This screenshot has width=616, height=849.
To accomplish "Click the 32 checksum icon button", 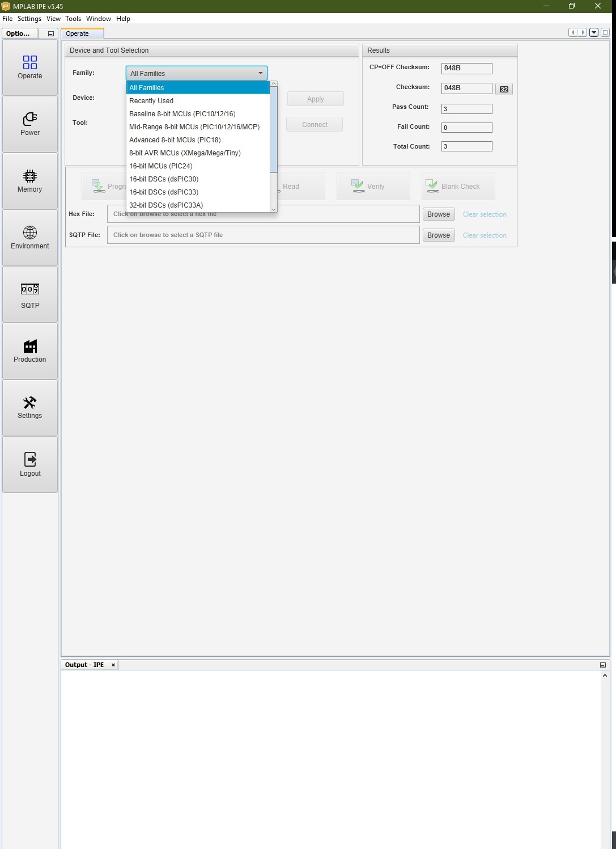I will 504,89.
